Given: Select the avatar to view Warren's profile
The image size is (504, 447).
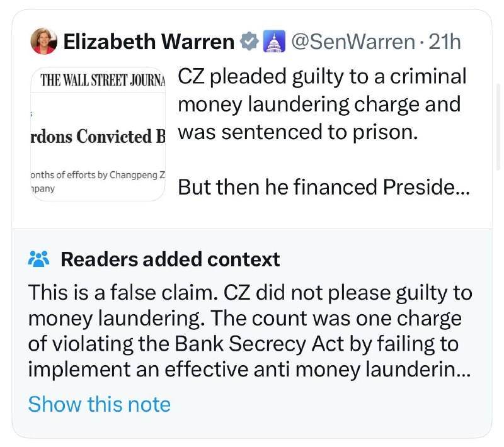Looking at the screenshot, I should pyautogui.click(x=44, y=41).
